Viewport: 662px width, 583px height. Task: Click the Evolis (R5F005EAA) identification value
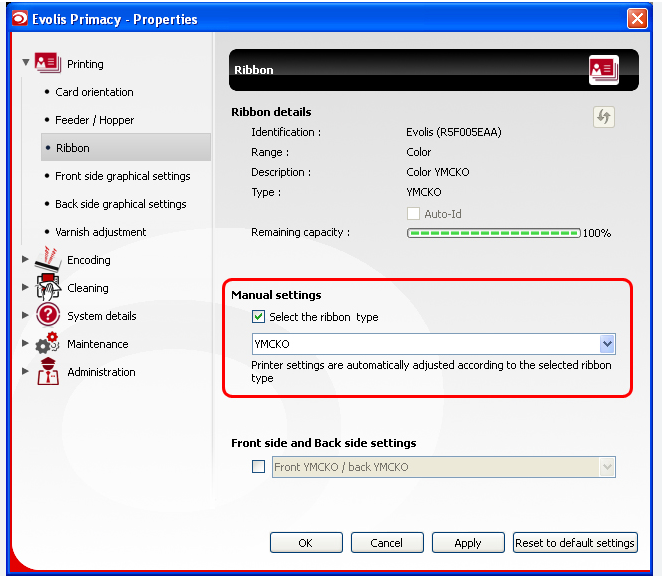coord(454,132)
